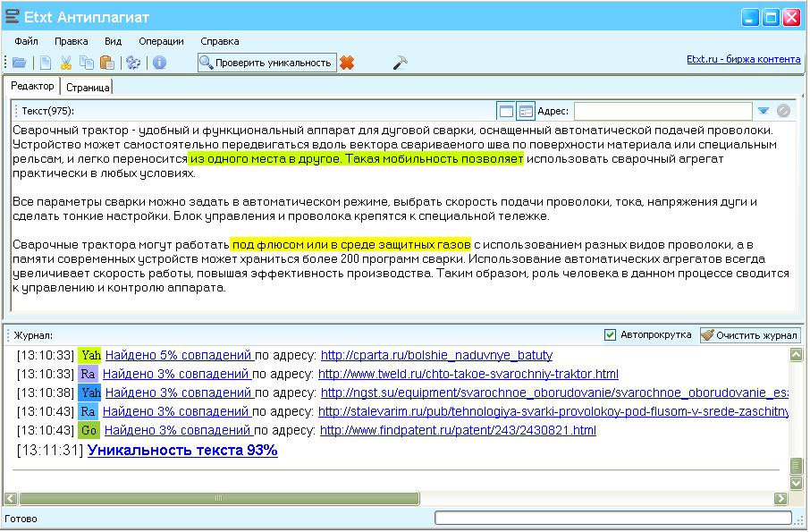Close the Etxt Антиплагиат window

click(791, 18)
